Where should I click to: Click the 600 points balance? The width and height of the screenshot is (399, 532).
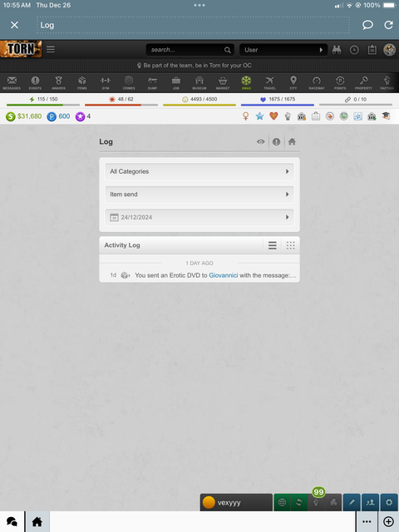point(58,116)
